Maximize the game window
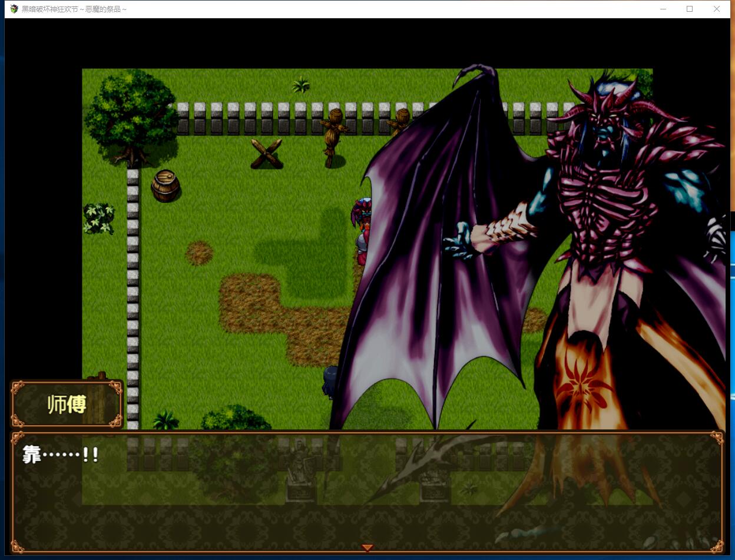 click(690, 9)
